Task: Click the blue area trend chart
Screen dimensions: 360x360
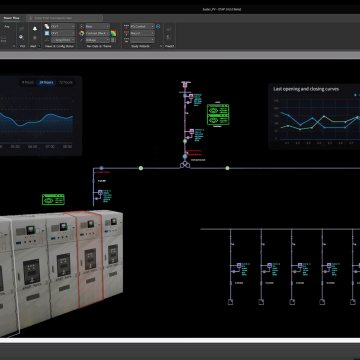Action: pyautogui.click(x=41, y=116)
